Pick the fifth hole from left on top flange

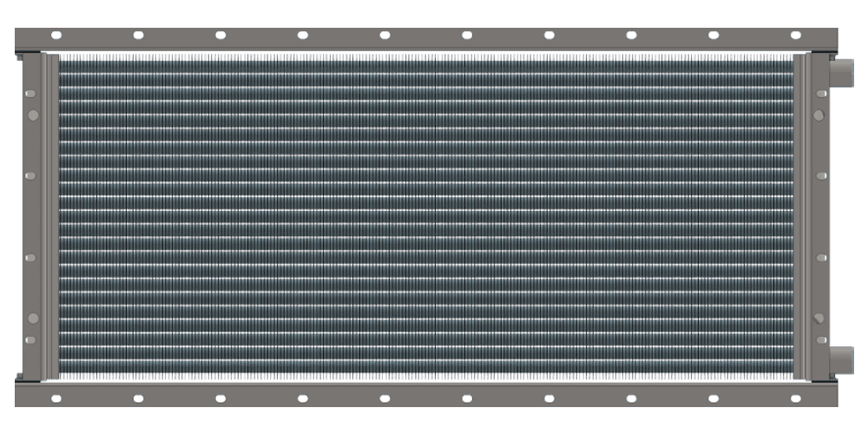pos(385,36)
